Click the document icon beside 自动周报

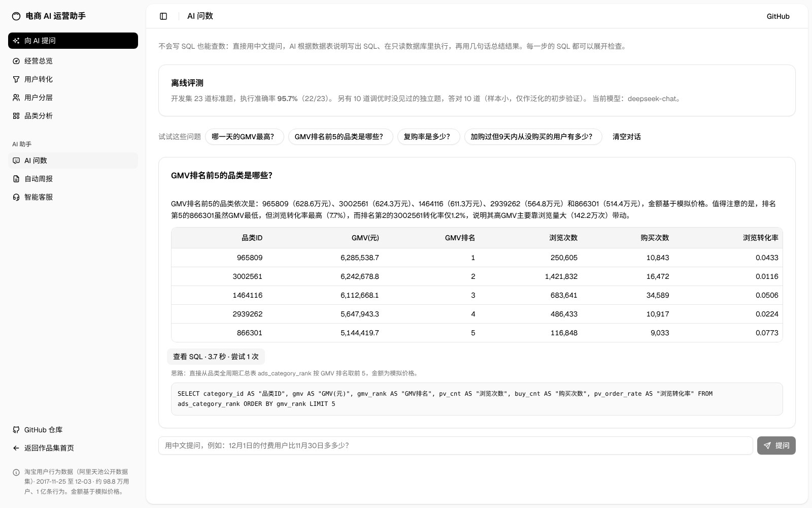(x=16, y=179)
